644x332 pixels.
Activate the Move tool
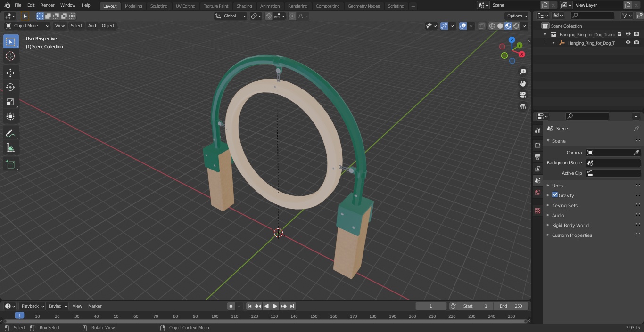(x=10, y=73)
